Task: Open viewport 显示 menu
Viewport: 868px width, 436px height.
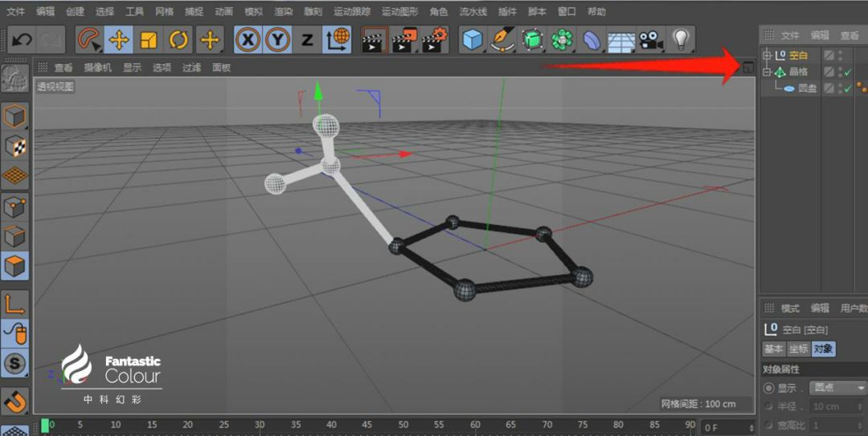Action: click(x=132, y=67)
